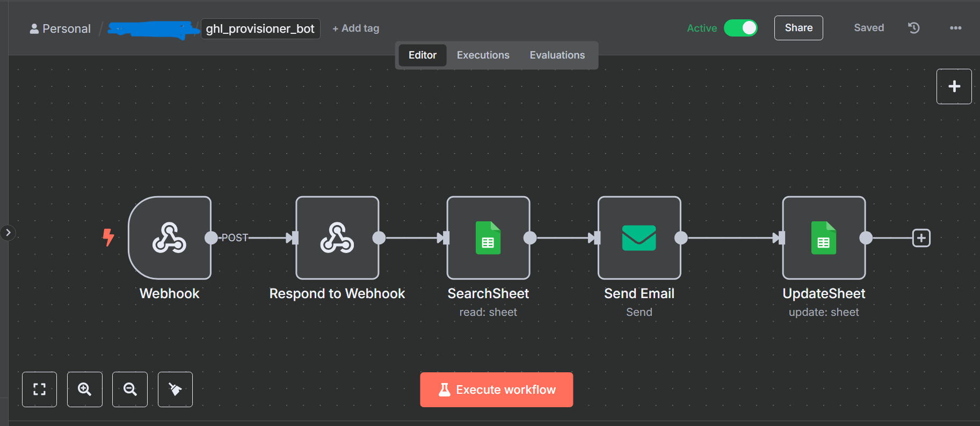Click the Personal user icon
Viewport: 980px width, 426px height.
click(34, 28)
